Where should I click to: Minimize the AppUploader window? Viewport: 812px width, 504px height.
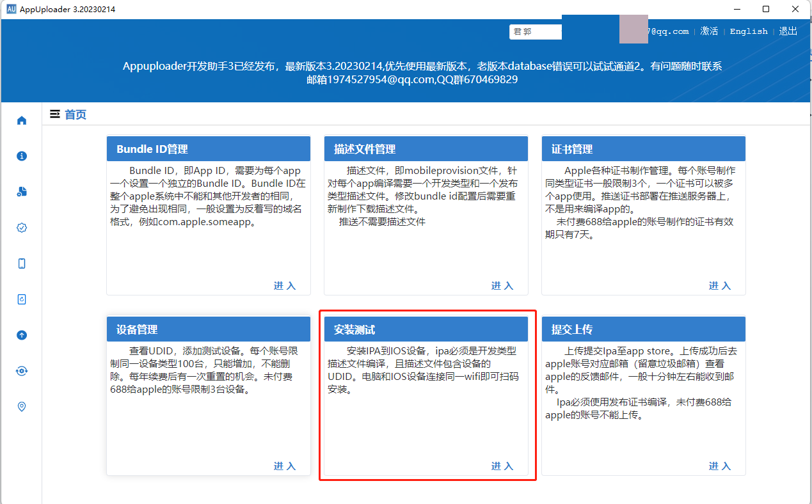coord(737,9)
